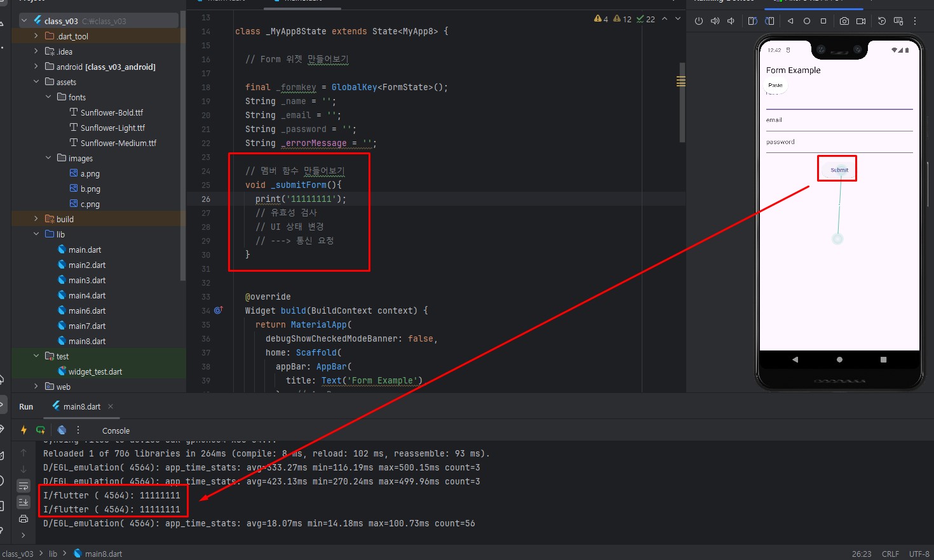The height and width of the screenshot is (560, 934).
Task: Collapse the test folder in project tree
Action: pyautogui.click(x=36, y=356)
